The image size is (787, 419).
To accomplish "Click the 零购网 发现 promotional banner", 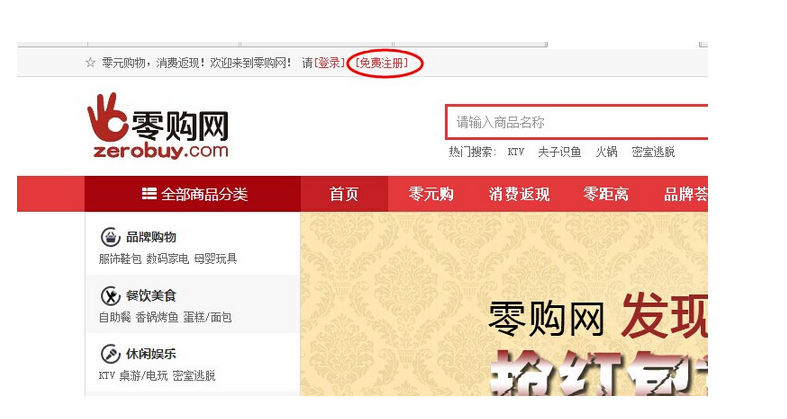I will 504,304.
